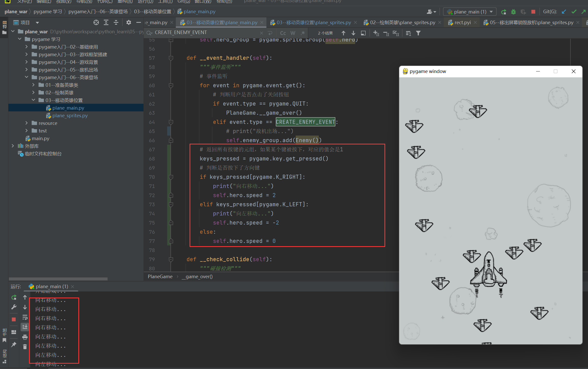588x369 pixels.
Task: Select plane_sprites.py in project tree
Action: pyautogui.click(x=70, y=115)
